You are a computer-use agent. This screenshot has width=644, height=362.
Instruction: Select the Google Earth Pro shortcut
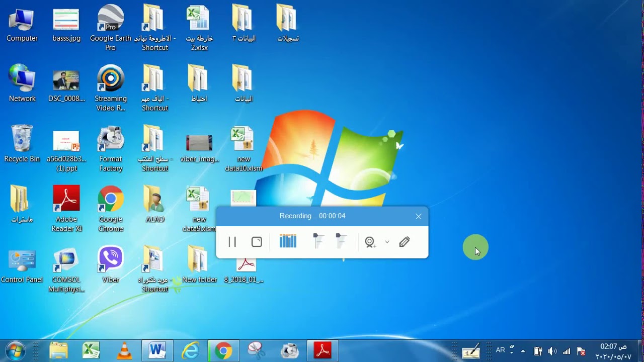(x=111, y=28)
